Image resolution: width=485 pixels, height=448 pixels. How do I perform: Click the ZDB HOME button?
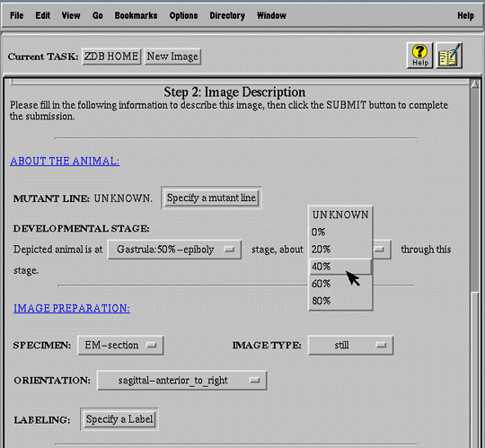111,57
